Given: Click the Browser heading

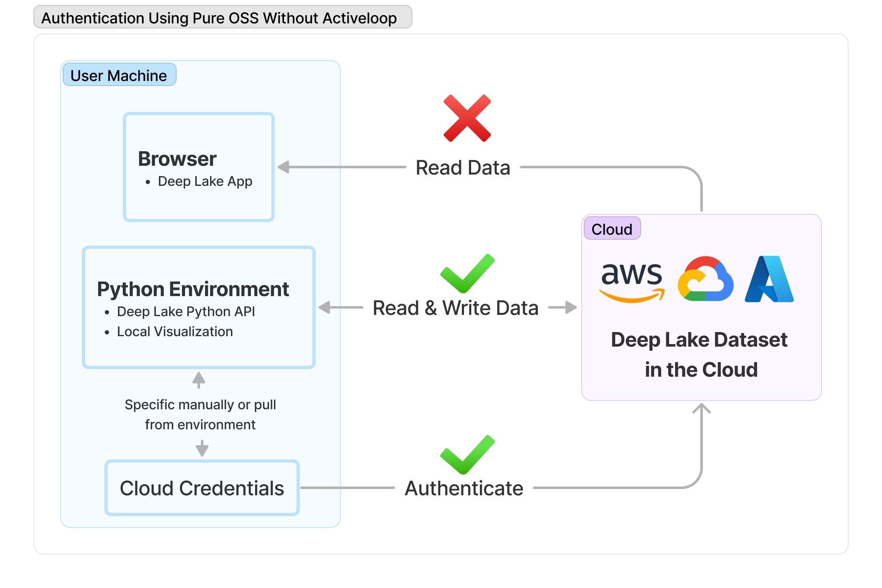Looking at the screenshot, I should [x=177, y=159].
